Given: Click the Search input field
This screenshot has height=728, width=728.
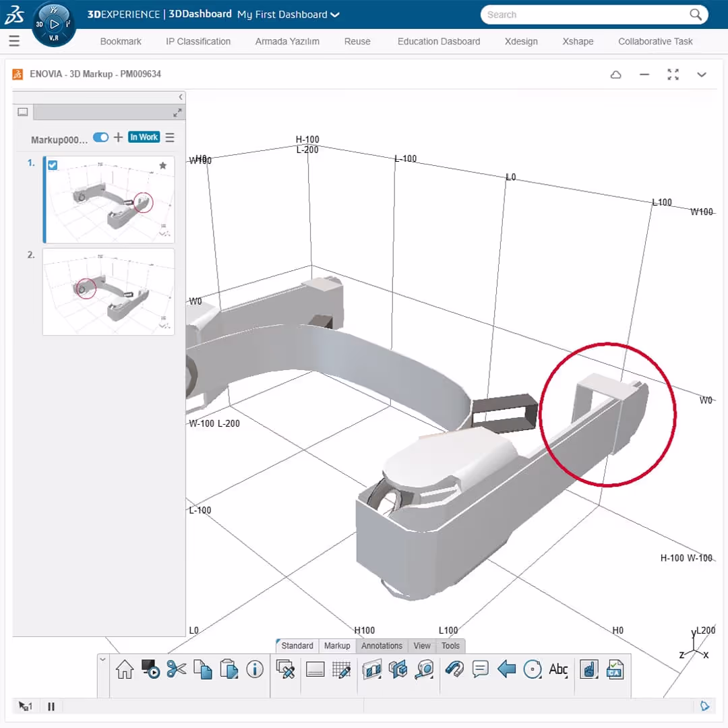Looking at the screenshot, I should coord(585,14).
